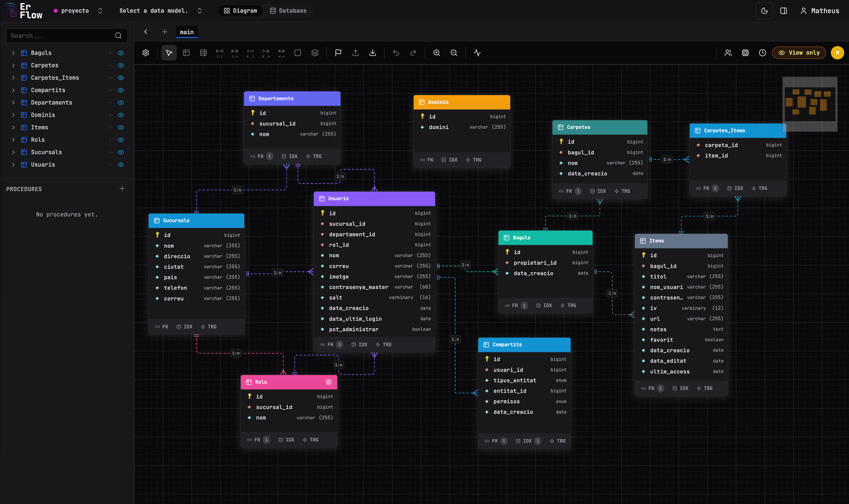Open the data model selector dropdown
Screen dimensions: 849x504
160,10
